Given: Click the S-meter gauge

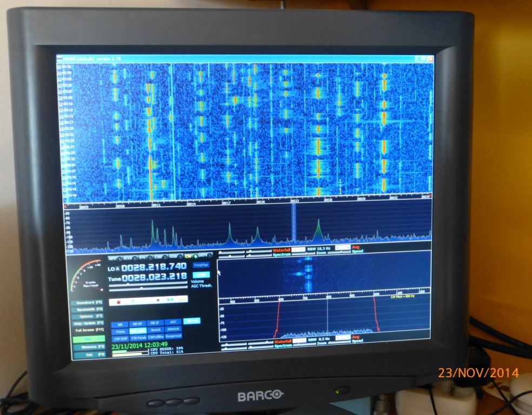Looking at the screenshot, I should tap(87, 277).
